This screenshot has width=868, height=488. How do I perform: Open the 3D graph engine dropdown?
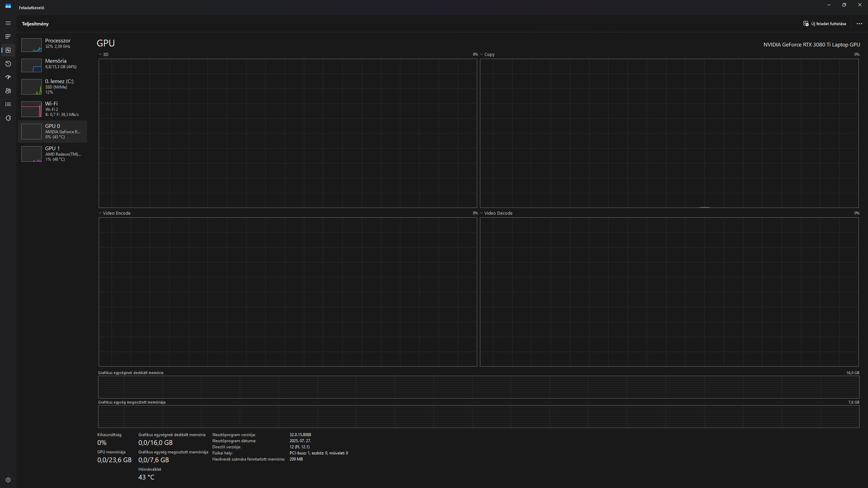click(x=104, y=54)
